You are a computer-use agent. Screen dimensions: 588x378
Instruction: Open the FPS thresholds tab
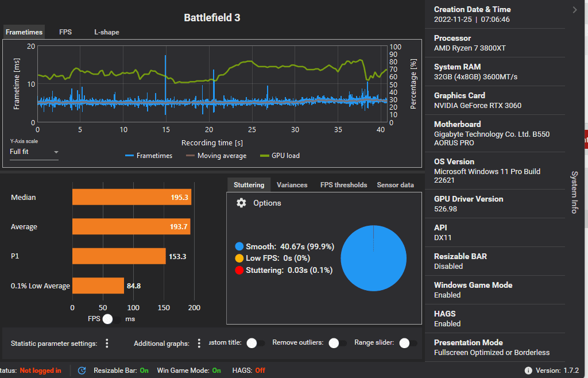pyautogui.click(x=343, y=185)
